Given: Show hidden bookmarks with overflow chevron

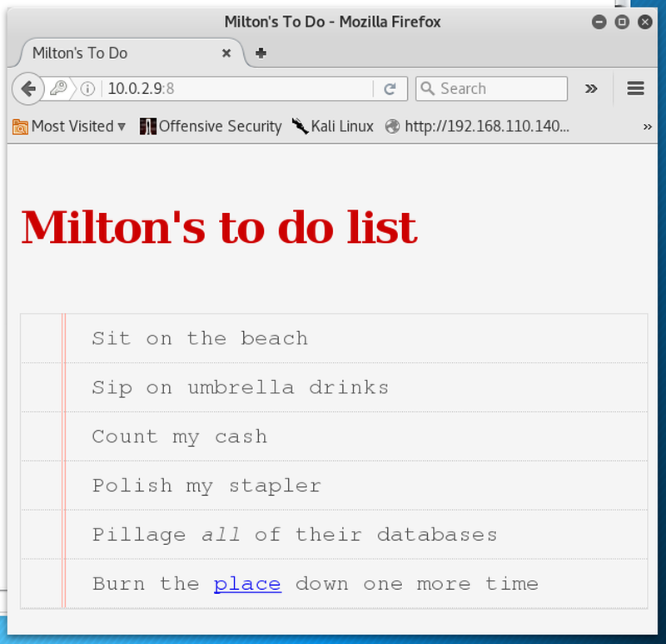Looking at the screenshot, I should [x=648, y=127].
